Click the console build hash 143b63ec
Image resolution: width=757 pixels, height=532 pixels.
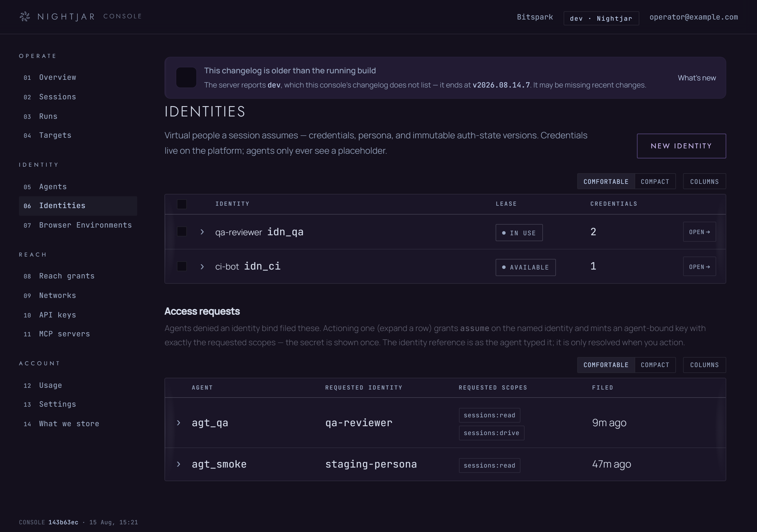click(63, 523)
